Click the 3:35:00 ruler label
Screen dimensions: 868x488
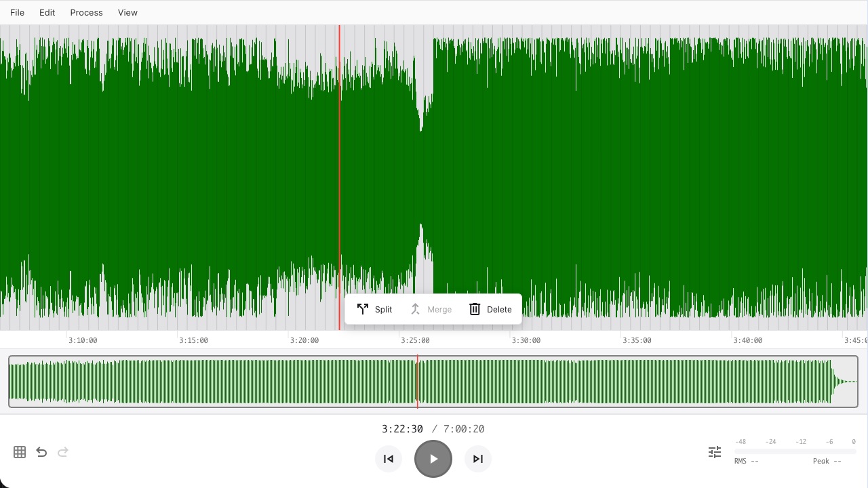click(637, 340)
